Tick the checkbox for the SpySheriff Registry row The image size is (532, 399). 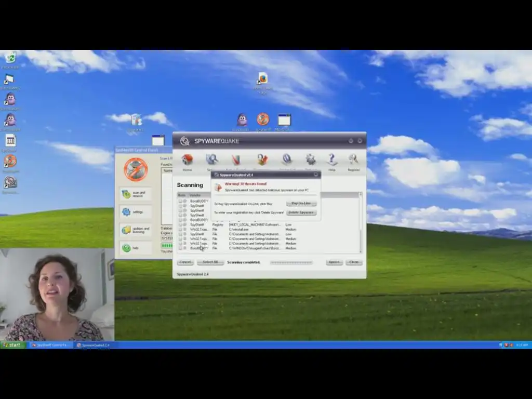[180, 224]
